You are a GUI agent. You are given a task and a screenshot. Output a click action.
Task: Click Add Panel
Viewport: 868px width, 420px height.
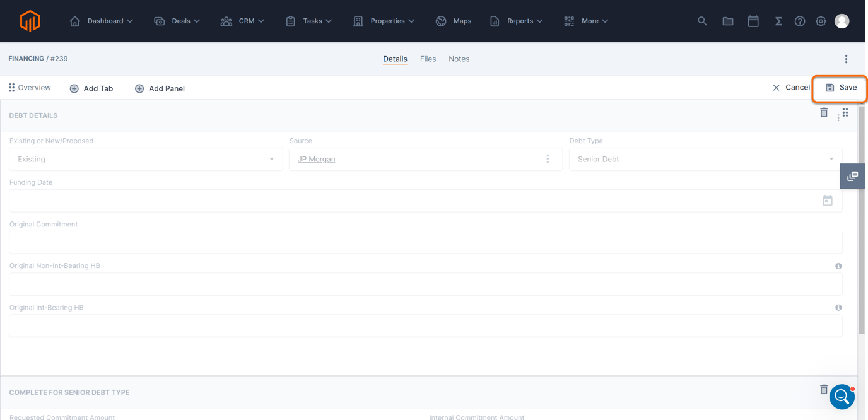point(160,88)
